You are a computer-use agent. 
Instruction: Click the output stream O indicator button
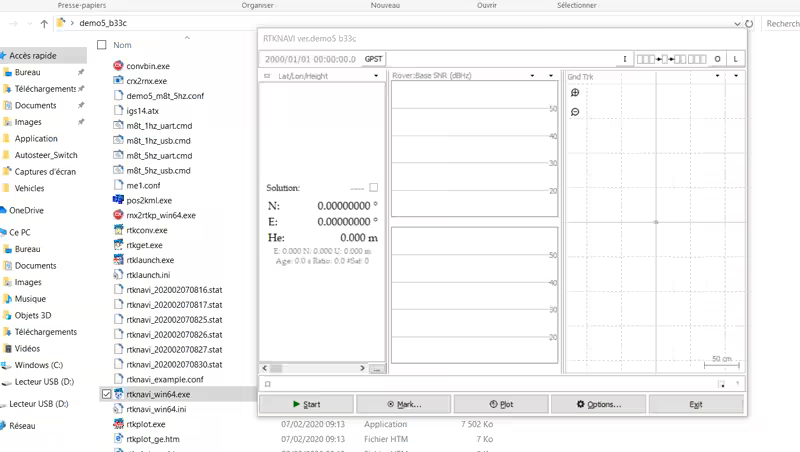[x=717, y=59]
